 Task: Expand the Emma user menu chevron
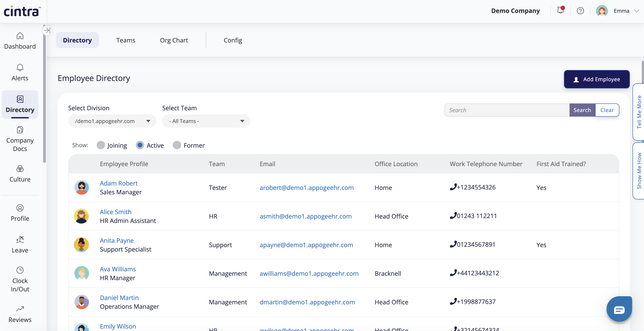[x=637, y=11]
